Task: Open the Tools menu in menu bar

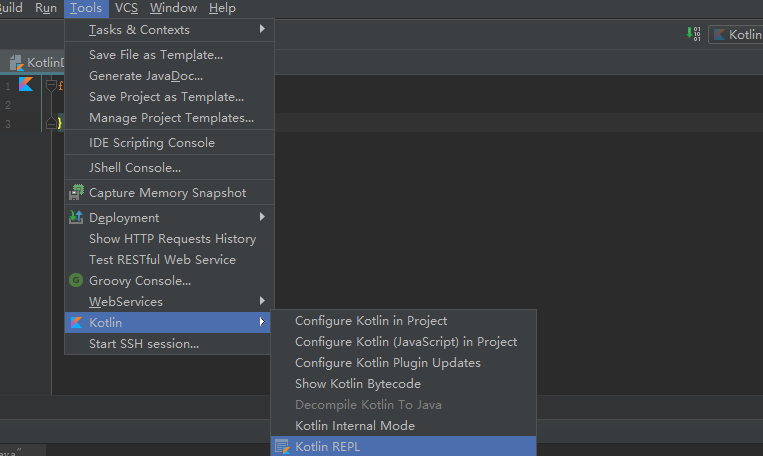Action: pos(86,8)
